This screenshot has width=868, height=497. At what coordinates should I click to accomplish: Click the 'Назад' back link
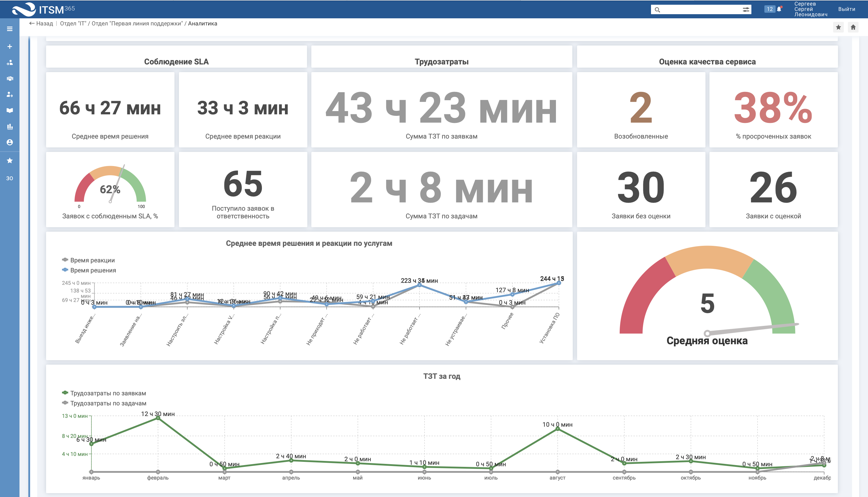point(41,24)
